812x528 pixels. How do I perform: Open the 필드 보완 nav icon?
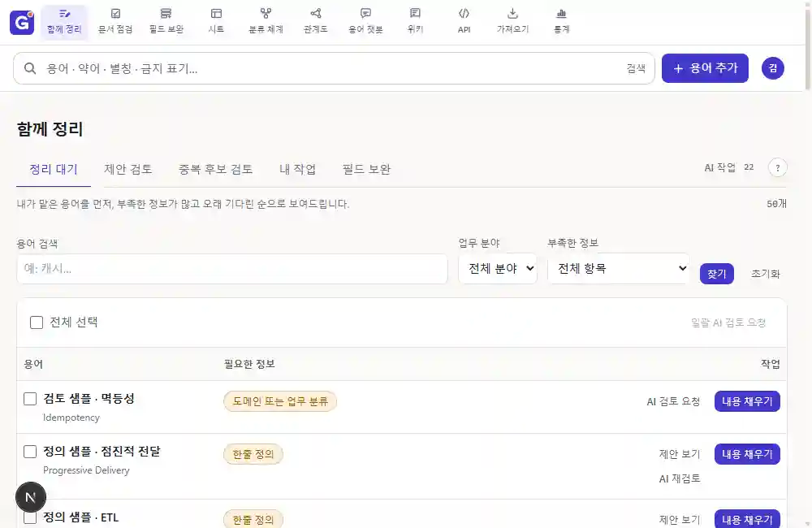(x=166, y=21)
